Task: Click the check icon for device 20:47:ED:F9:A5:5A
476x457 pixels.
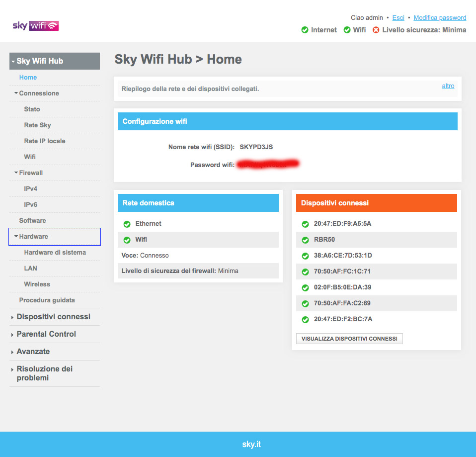Action: [x=306, y=224]
